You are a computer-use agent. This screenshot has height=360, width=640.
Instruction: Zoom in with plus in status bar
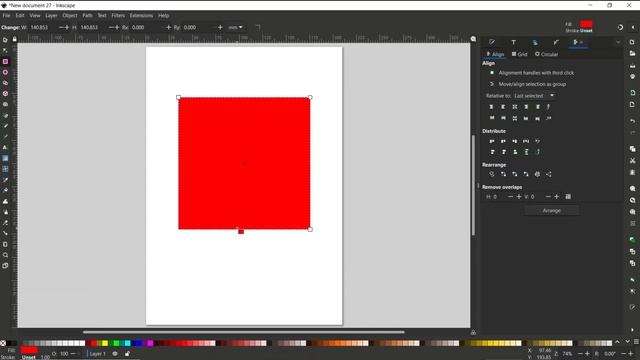tap(587, 354)
